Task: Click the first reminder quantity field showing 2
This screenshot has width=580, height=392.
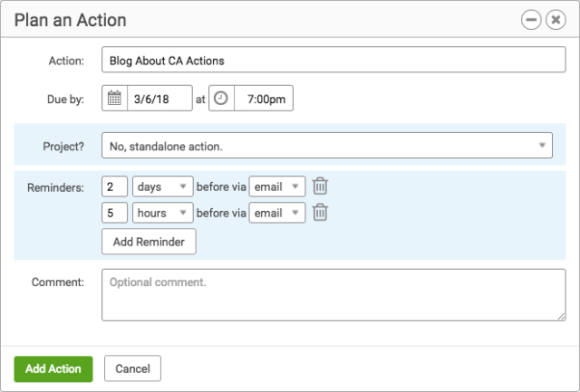Action: [115, 186]
